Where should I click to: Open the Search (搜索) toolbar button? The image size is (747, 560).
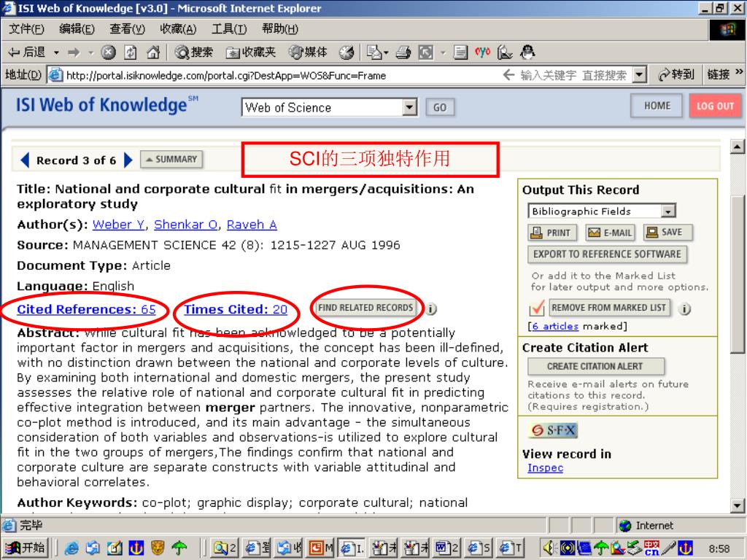coord(194,52)
